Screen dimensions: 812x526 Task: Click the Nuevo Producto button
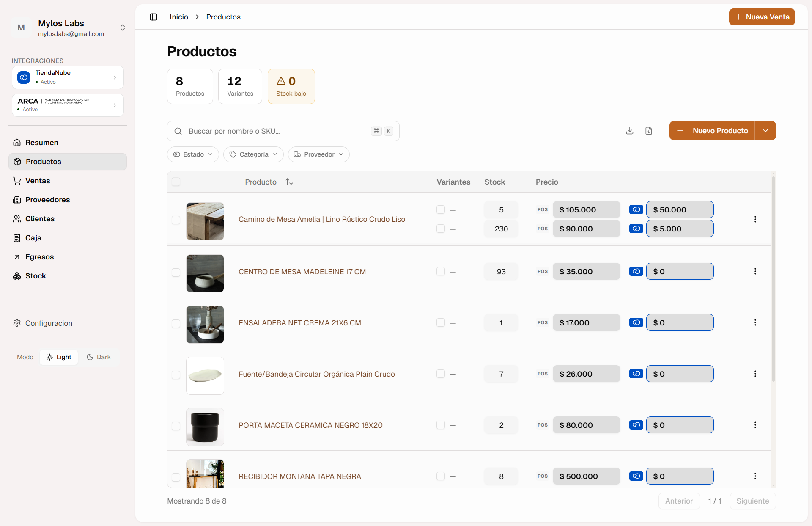click(712, 131)
